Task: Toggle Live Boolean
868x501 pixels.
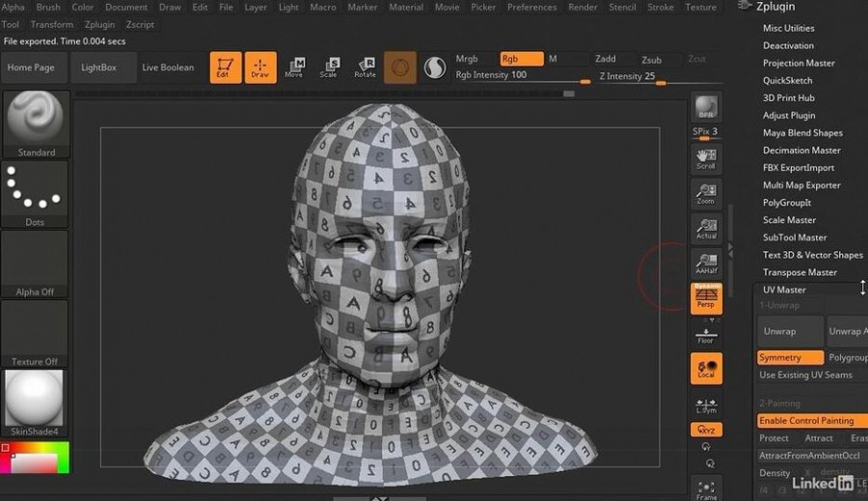Action: coord(168,68)
